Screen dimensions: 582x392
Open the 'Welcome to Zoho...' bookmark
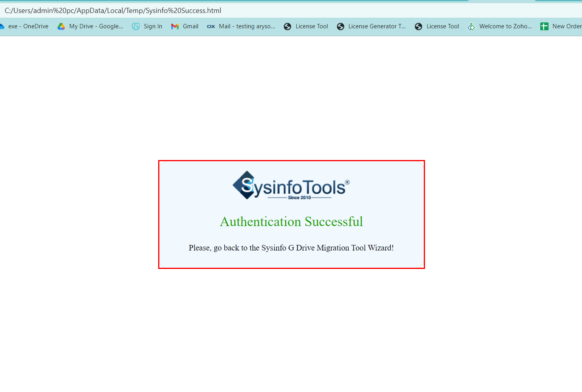pyautogui.click(x=500, y=26)
